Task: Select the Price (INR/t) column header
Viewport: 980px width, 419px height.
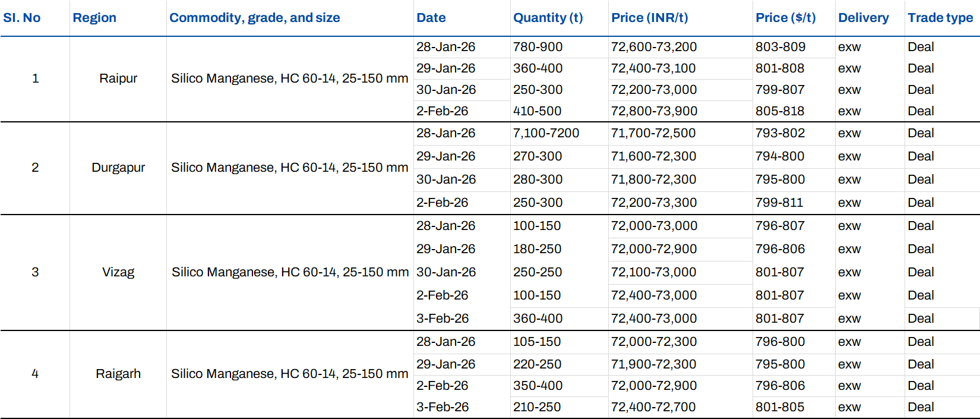Action: (650, 18)
